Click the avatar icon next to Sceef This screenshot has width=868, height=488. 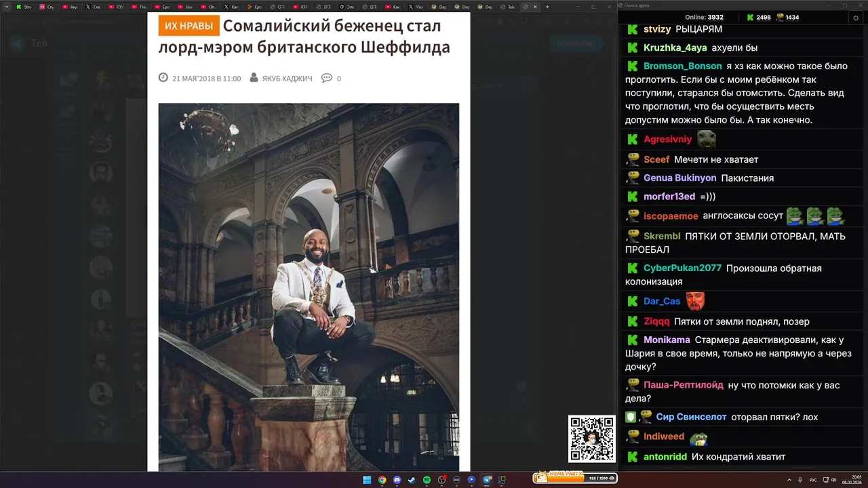click(632, 159)
